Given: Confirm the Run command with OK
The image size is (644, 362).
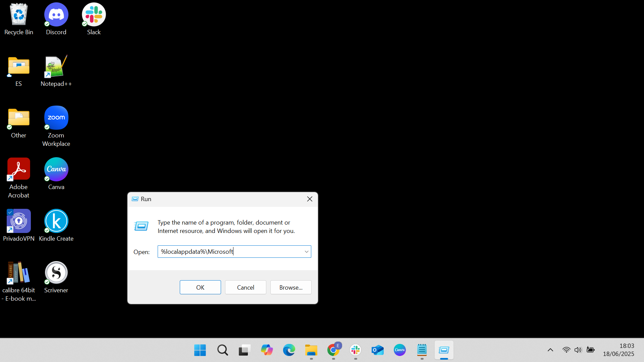Looking at the screenshot, I should pos(200,287).
